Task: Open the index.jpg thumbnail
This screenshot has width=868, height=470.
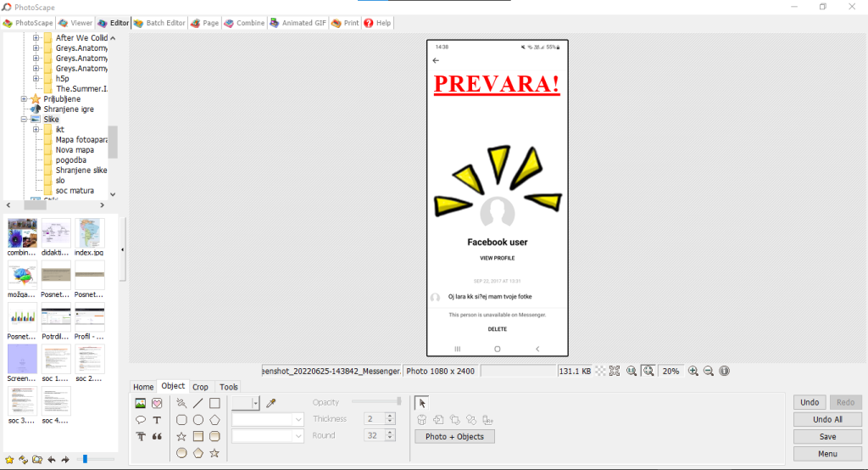Action: (89, 238)
